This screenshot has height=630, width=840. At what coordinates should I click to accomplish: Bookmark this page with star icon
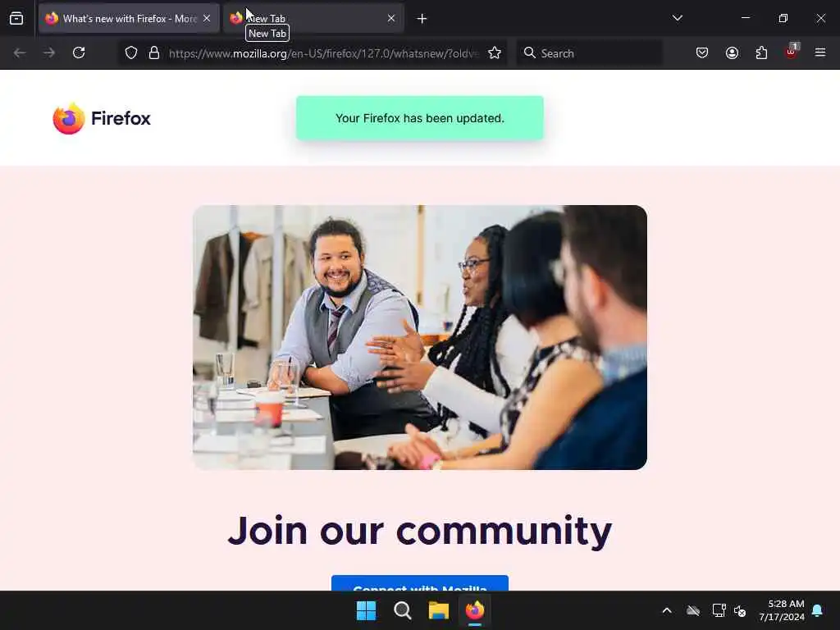495,53
